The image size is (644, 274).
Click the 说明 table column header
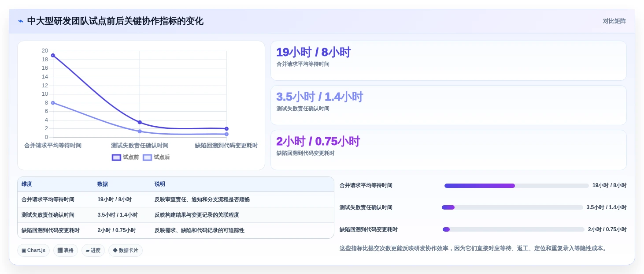click(160, 184)
